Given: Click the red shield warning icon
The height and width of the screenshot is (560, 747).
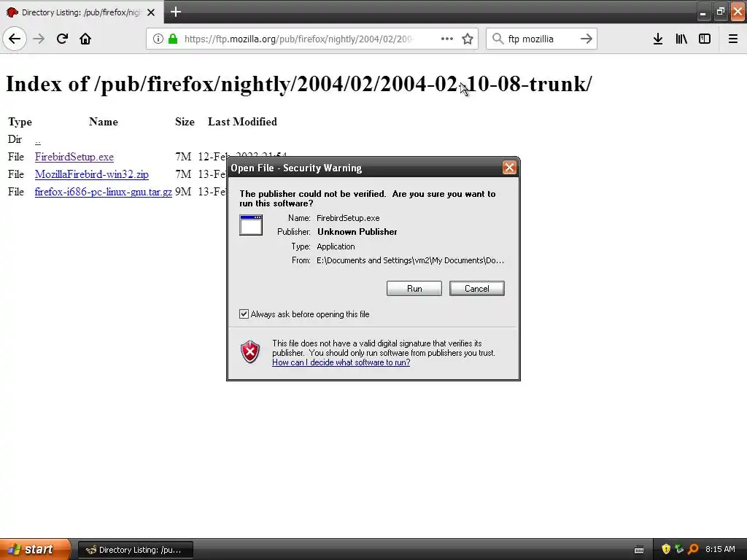Looking at the screenshot, I should click(x=250, y=352).
